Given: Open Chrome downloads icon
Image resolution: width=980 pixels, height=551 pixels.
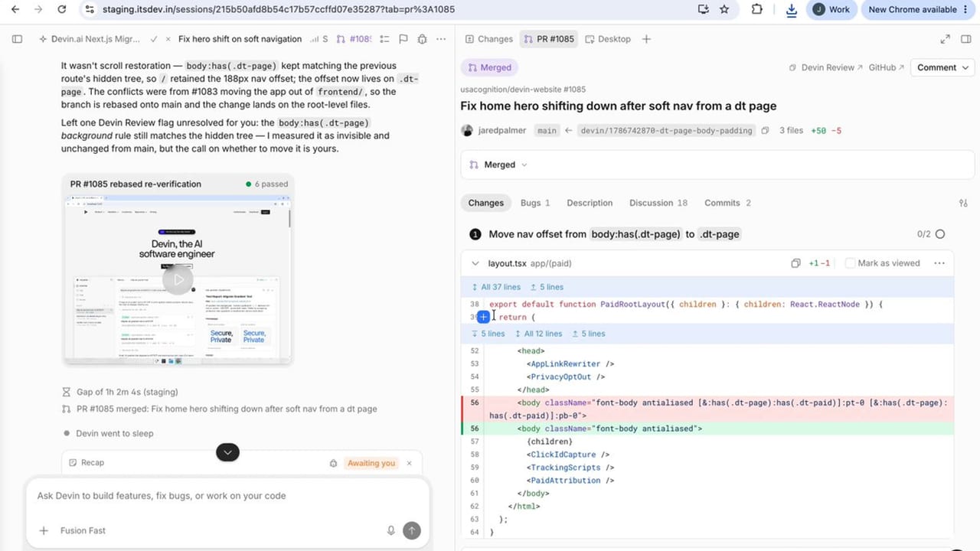Looking at the screenshot, I should [792, 9].
